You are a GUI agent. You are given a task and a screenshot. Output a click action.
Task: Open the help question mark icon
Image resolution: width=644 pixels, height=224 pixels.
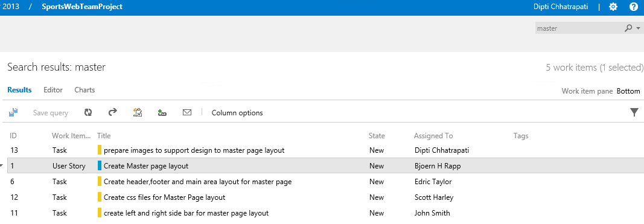click(x=634, y=7)
